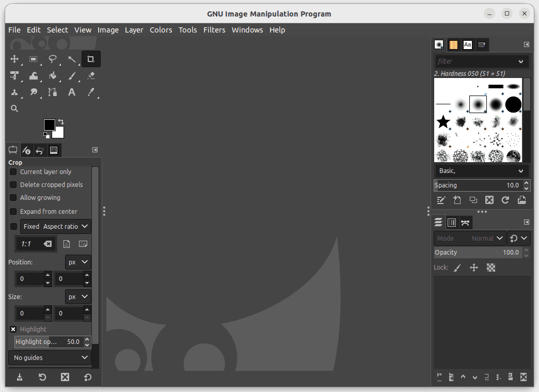Click the foreground color swatch
The height and width of the screenshot is (392, 539).
[x=49, y=123]
